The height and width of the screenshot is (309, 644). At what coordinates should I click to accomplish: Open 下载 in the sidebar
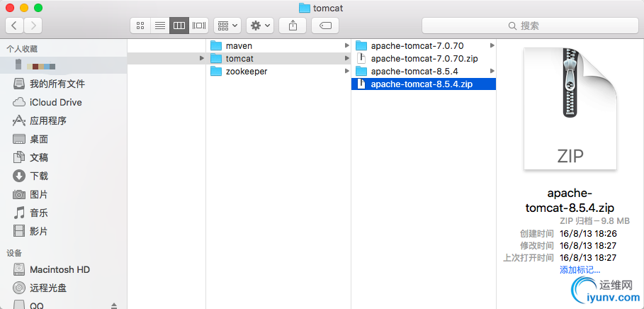(x=64, y=176)
